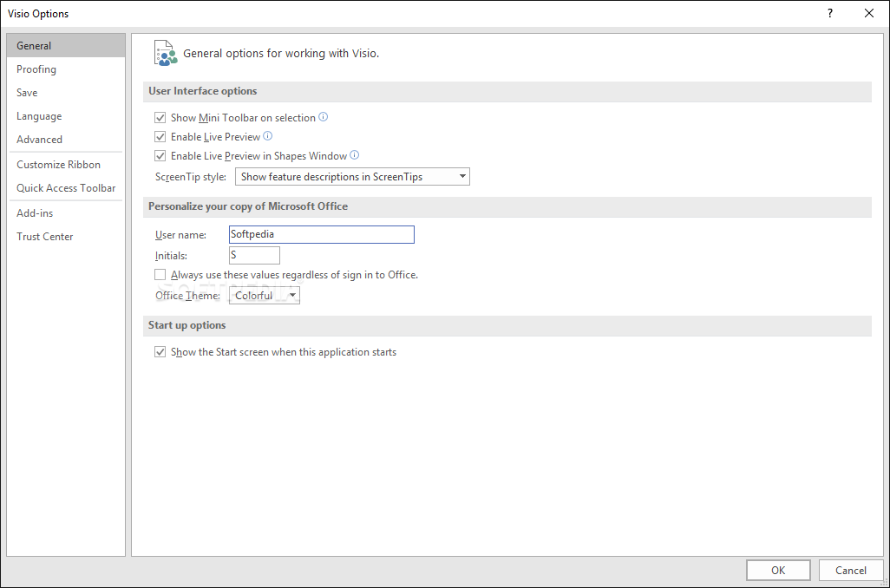Screen dimensions: 890x588
Task: Close the Visio Options dialog with X
Action: coord(868,13)
